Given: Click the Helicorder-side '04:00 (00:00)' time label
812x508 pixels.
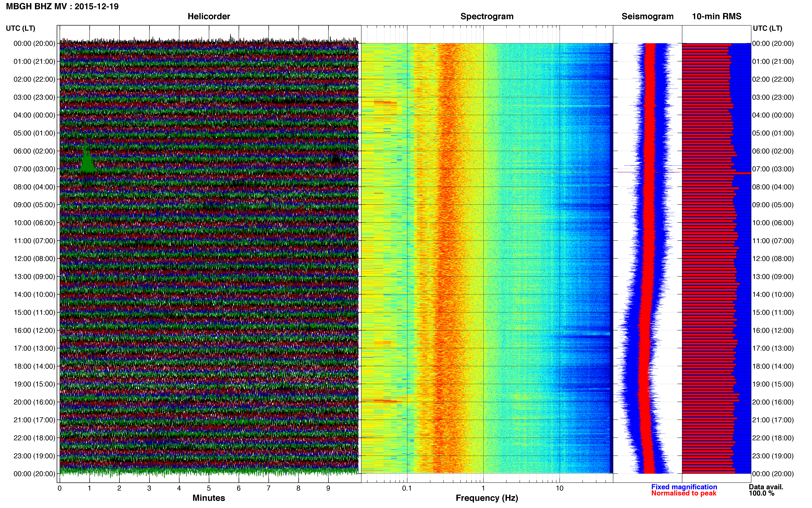Looking at the screenshot, I should 34,115.
